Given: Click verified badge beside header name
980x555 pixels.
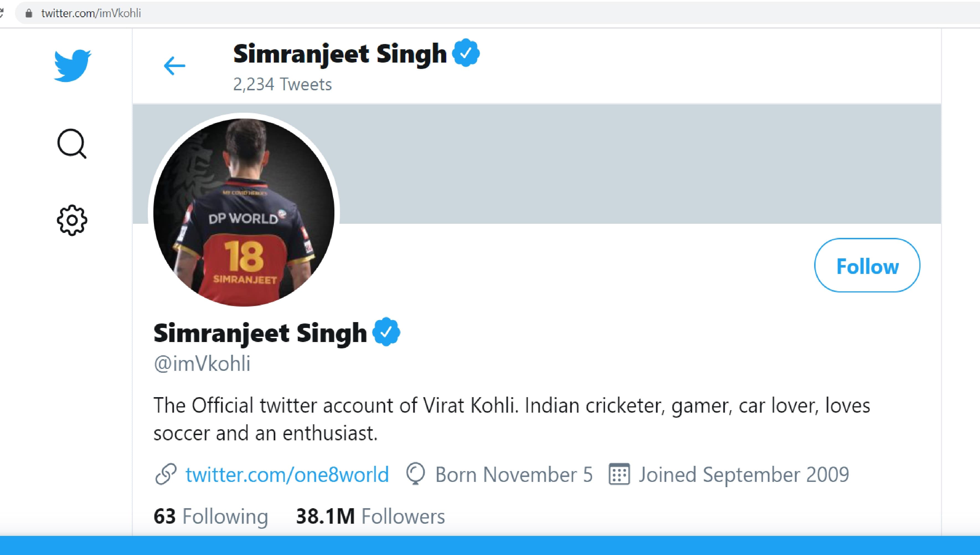Looking at the screenshot, I should [x=466, y=53].
